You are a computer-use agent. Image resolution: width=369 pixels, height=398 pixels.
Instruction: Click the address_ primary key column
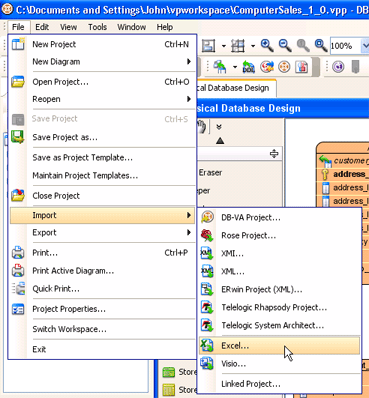pyautogui.click(x=351, y=174)
